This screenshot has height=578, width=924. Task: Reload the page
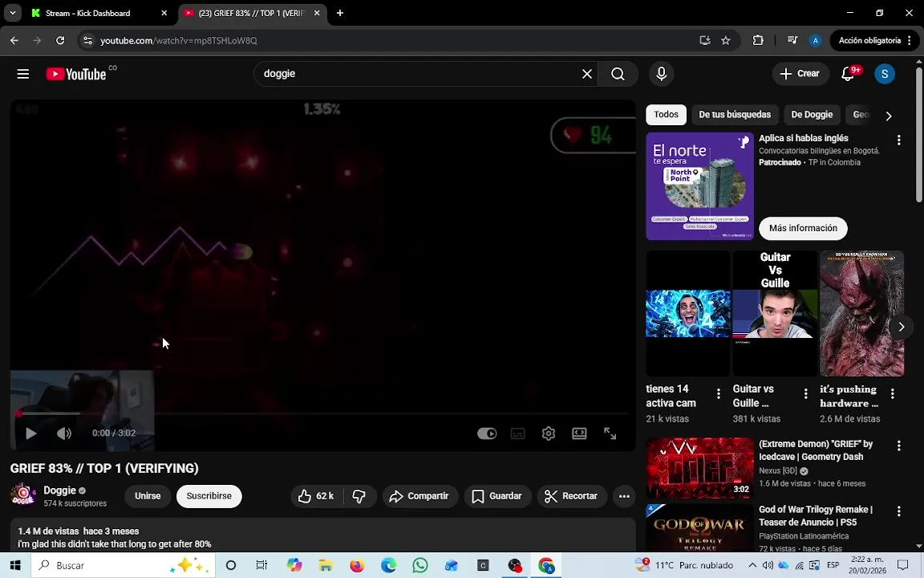pyautogui.click(x=60, y=40)
